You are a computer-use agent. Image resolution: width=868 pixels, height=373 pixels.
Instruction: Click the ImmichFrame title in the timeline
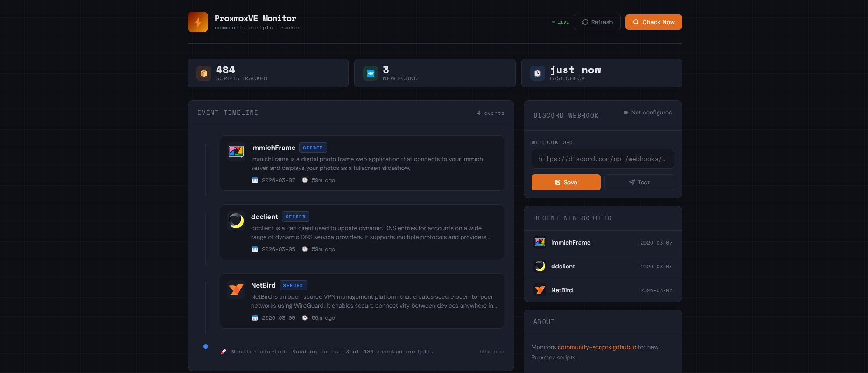tap(273, 148)
